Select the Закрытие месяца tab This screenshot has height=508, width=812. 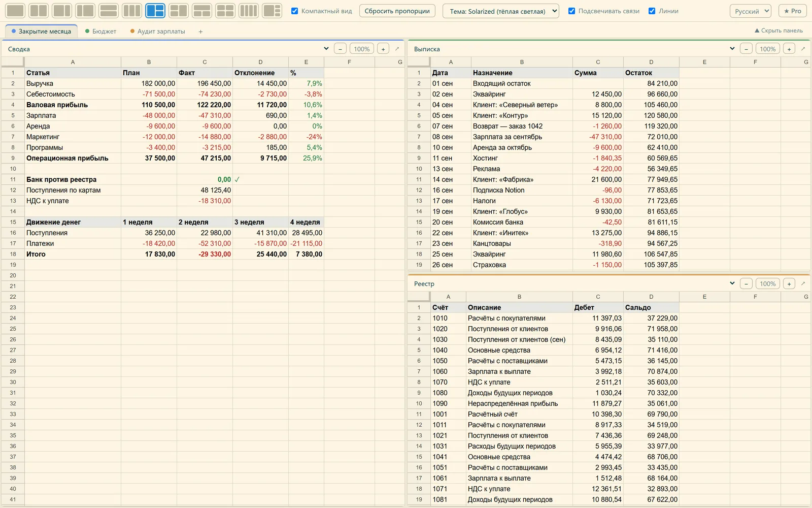coord(41,31)
